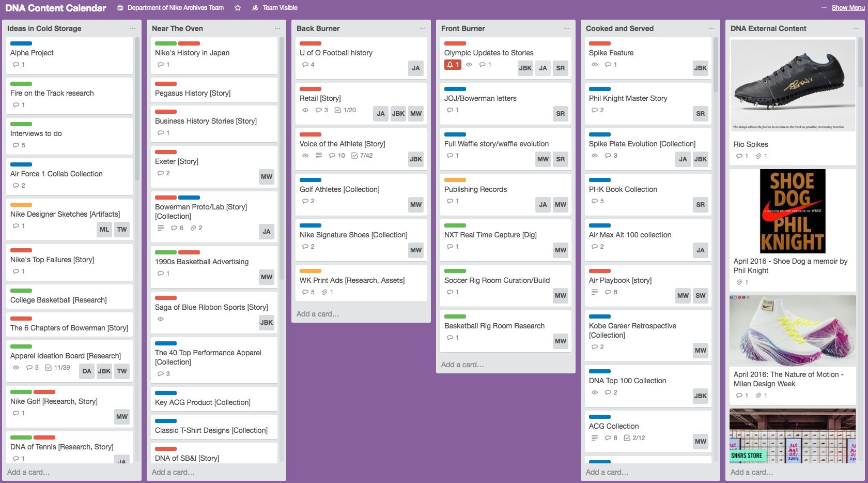This screenshot has width=868, height=483.
Task: Click the Show Menu link
Action: tap(848, 8)
